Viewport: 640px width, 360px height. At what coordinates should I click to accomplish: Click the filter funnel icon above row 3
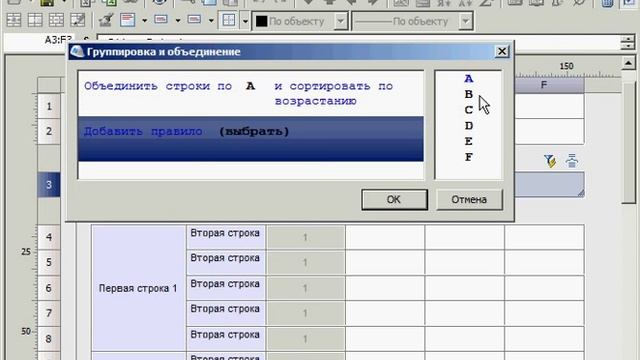pos(550,161)
